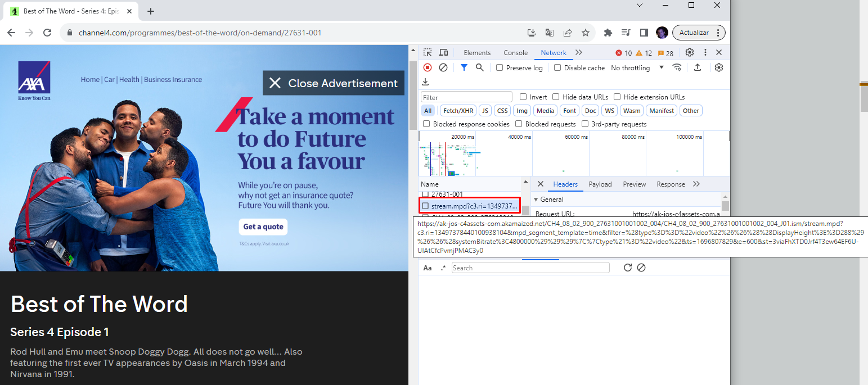
Task: Enable Disable cache checkbox
Action: point(557,67)
